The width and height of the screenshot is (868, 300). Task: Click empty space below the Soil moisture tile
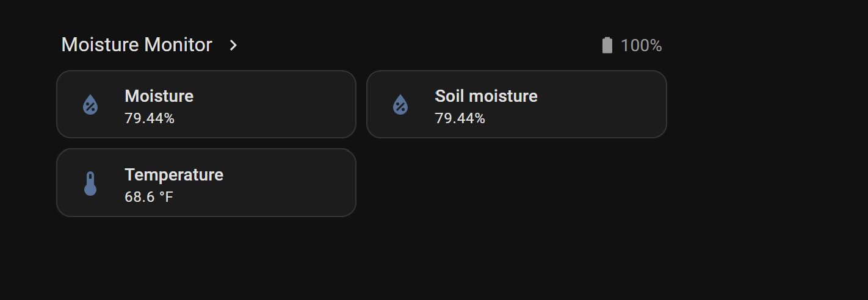pos(516,183)
